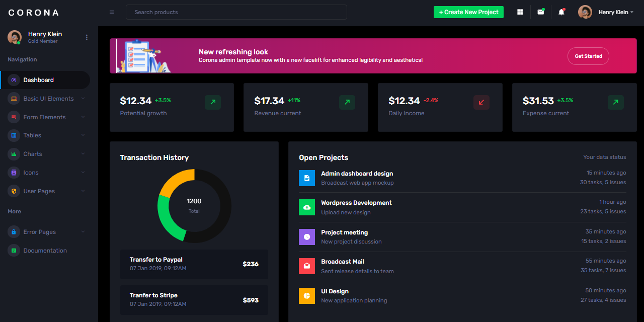
Task: Open the notifications bell icon
Action: coord(561,12)
